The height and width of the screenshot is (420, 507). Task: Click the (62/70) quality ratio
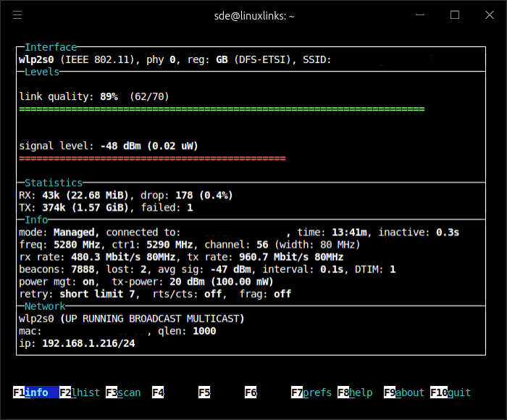point(149,96)
